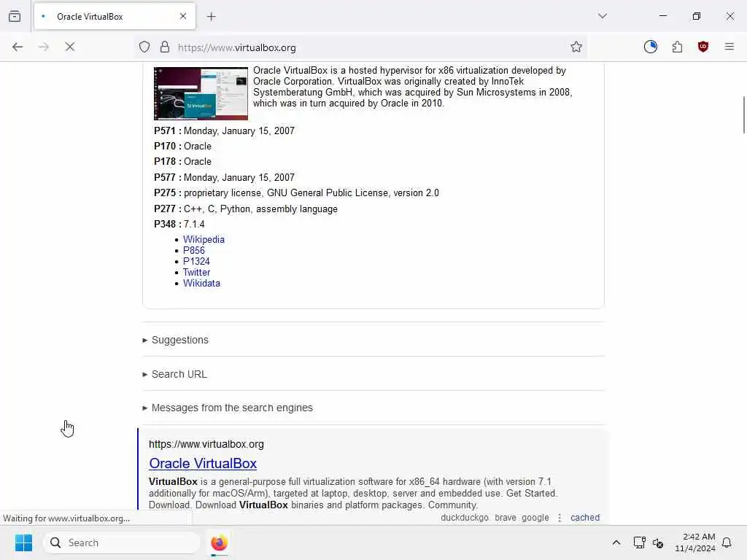Go back to the previous page
This screenshot has width=747, height=560.
coord(18,47)
